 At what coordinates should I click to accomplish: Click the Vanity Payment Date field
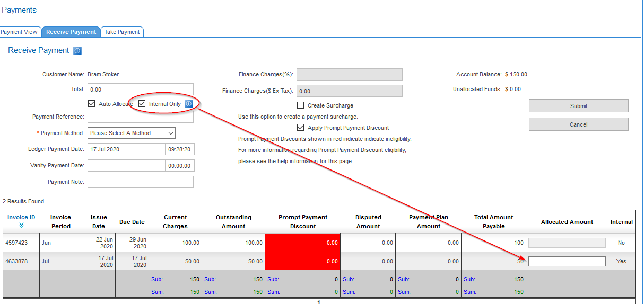coord(126,166)
